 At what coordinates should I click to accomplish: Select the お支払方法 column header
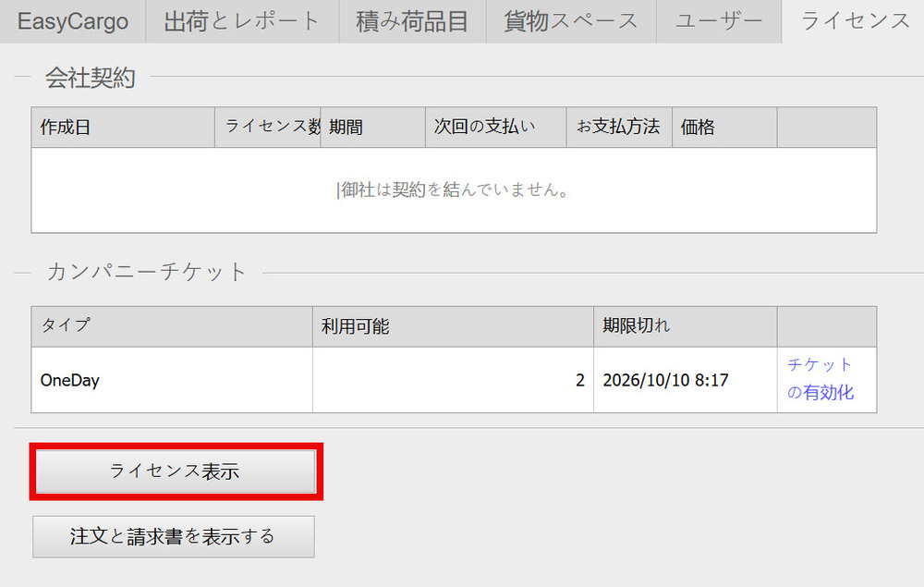619,128
